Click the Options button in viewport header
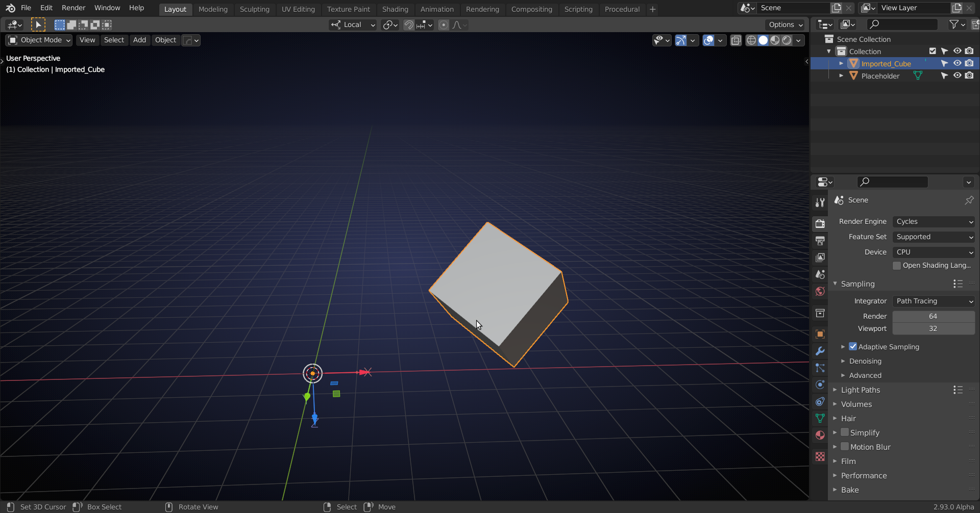Image resolution: width=980 pixels, height=513 pixels. [x=785, y=24]
